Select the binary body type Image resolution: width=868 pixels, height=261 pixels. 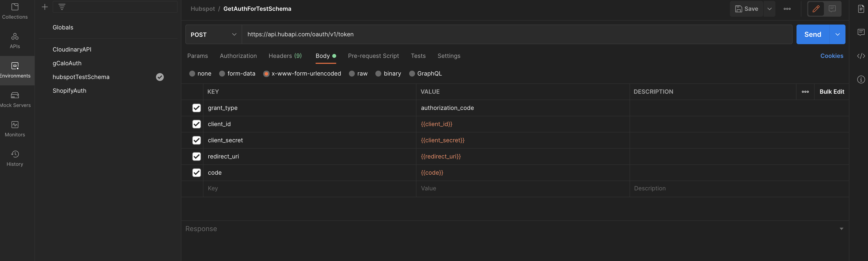coord(378,74)
